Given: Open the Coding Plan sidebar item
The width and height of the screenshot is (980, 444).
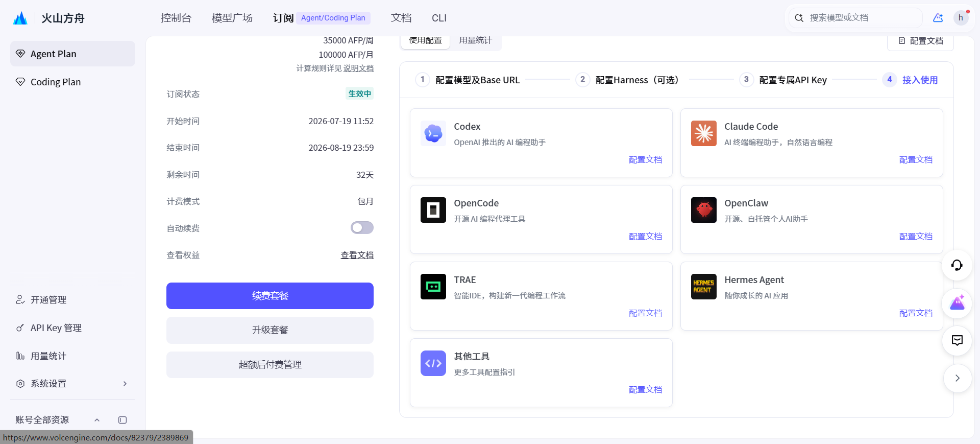Looking at the screenshot, I should pos(72,82).
